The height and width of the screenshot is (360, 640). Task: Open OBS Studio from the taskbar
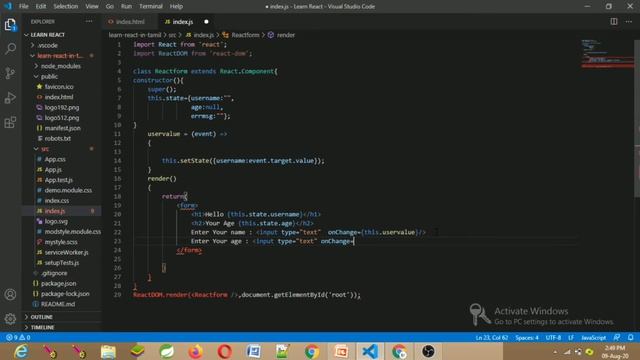coord(428,351)
